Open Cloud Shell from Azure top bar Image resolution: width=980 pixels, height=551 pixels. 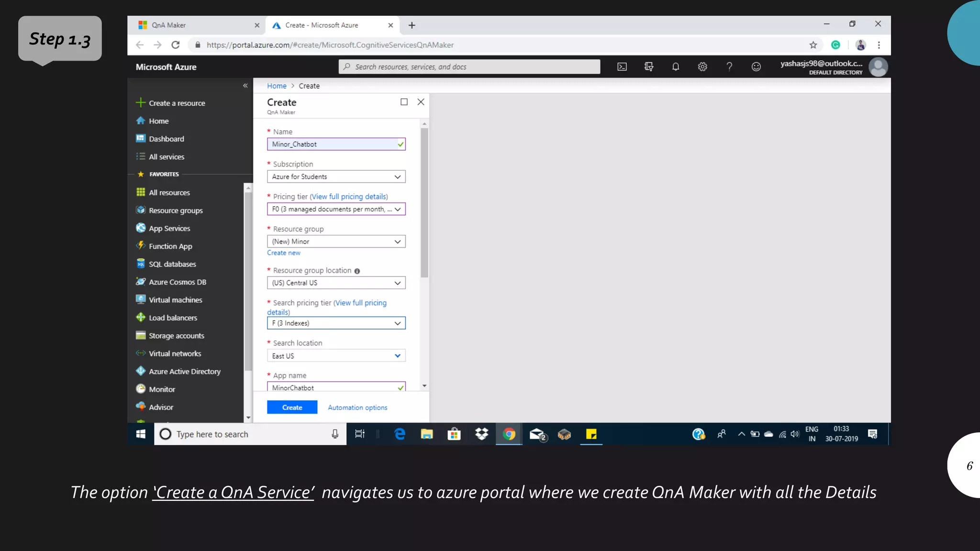coord(622,67)
